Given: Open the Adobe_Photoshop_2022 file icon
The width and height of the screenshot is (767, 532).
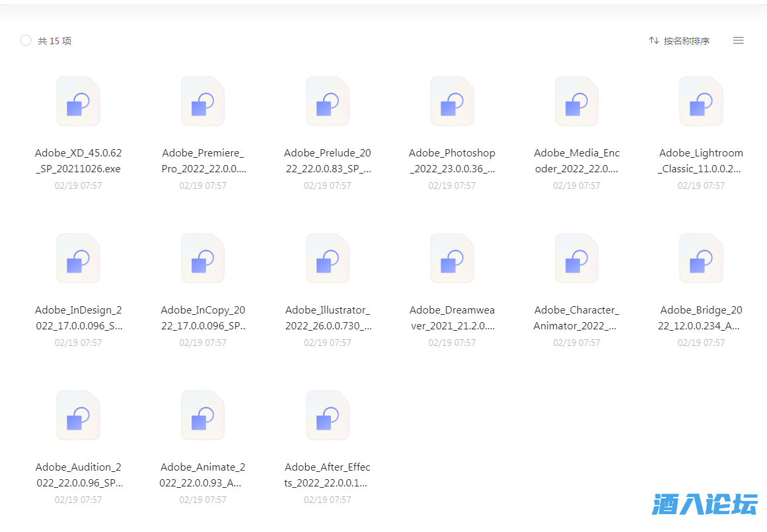Looking at the screenshot, I should (x=452, y=101).
